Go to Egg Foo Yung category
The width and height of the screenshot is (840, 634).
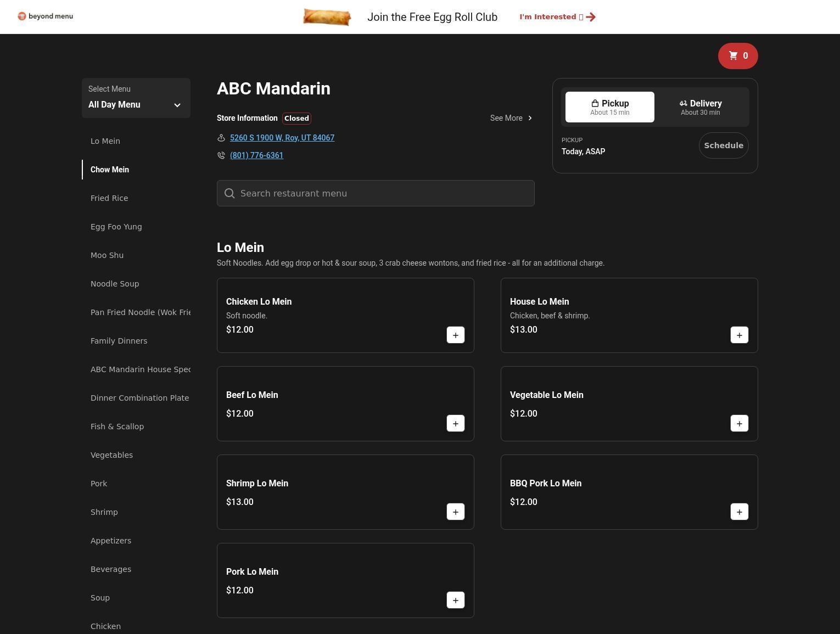point(116,227)
